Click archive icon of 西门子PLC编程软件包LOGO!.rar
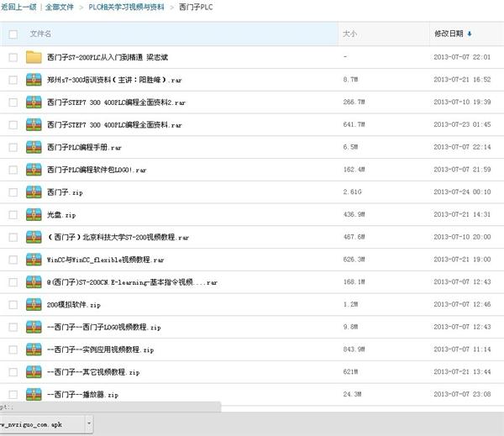This screenshot has width=504, height=436. click(34, 170)
